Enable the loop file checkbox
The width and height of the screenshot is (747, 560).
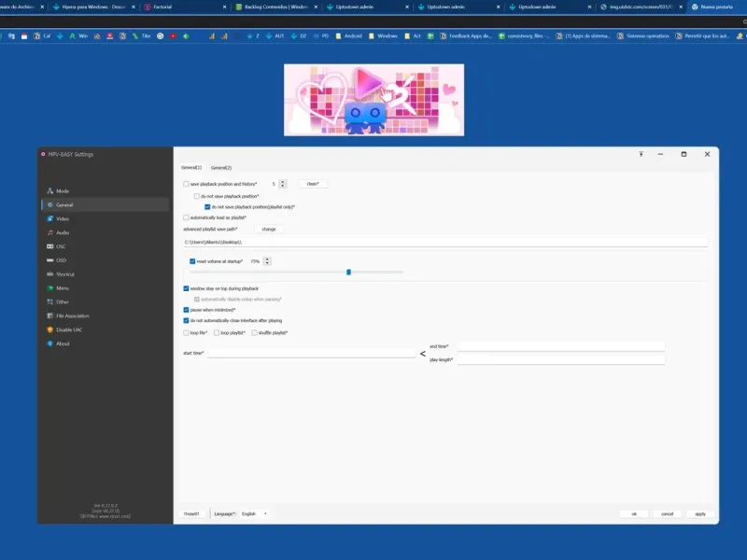(186, 333)
